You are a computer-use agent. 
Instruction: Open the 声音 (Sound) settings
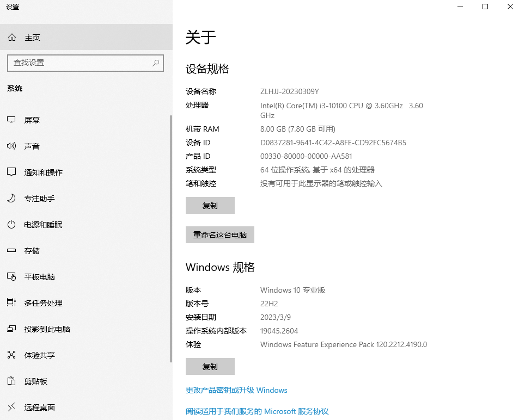[31, 146]
